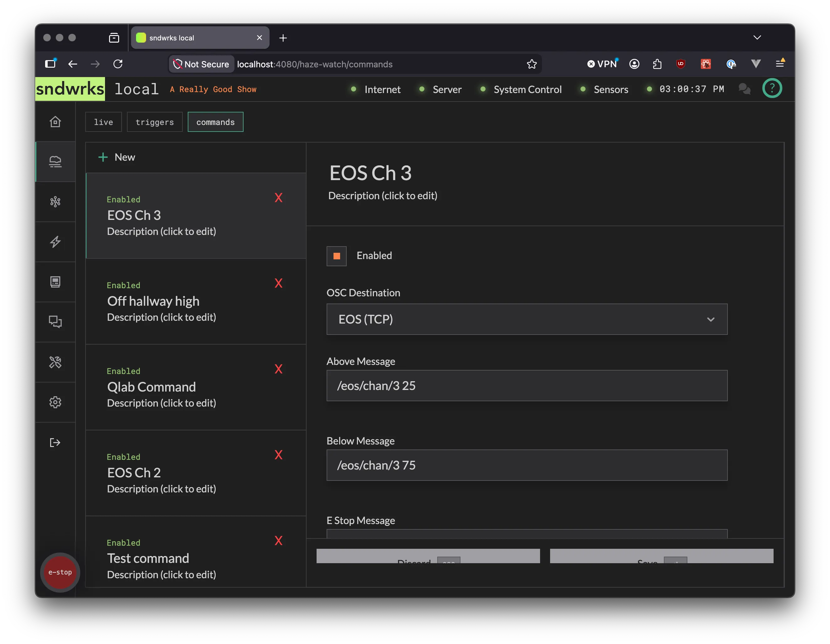Open the browser extensions puzzle icon
The width and height of the screenshot is (830, 644).
click(x=657, y=64)
